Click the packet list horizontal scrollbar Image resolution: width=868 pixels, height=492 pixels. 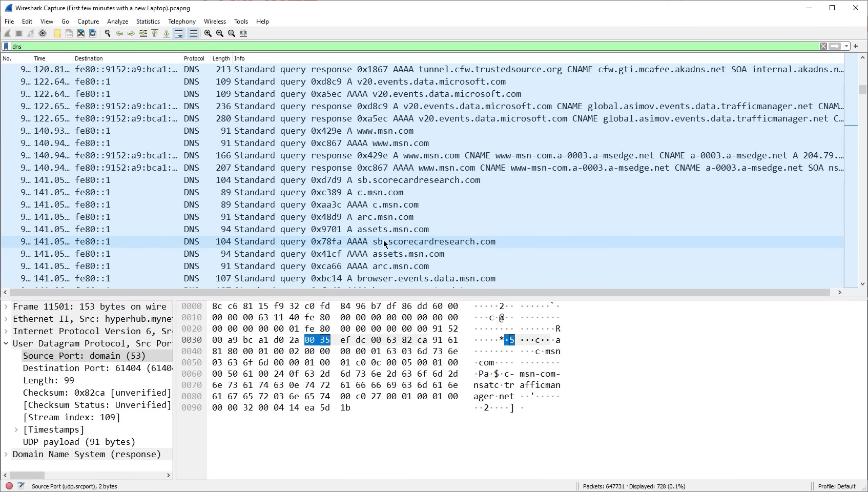[419, 292]
